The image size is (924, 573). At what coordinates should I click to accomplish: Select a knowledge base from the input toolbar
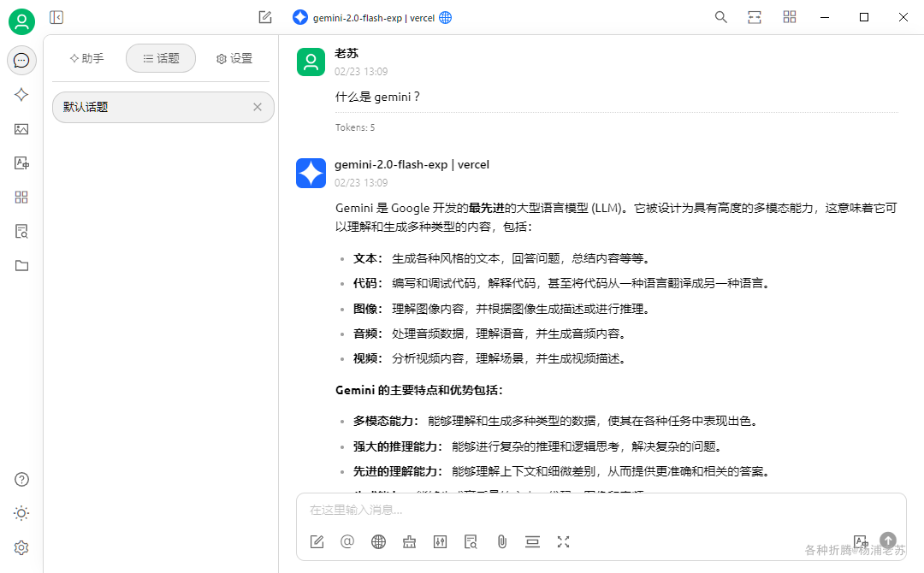(x=471, y=542)
